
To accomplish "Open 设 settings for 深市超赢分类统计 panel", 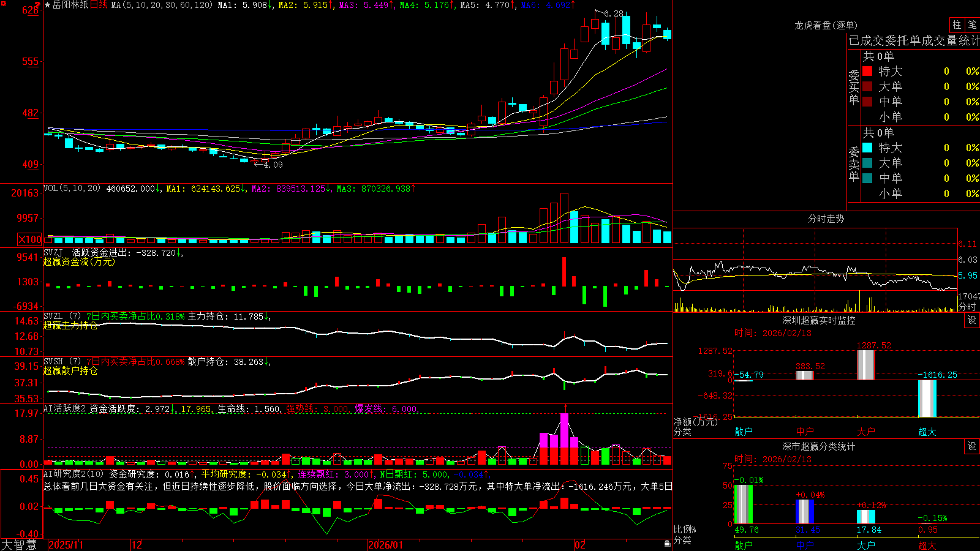I will (972, 446).
